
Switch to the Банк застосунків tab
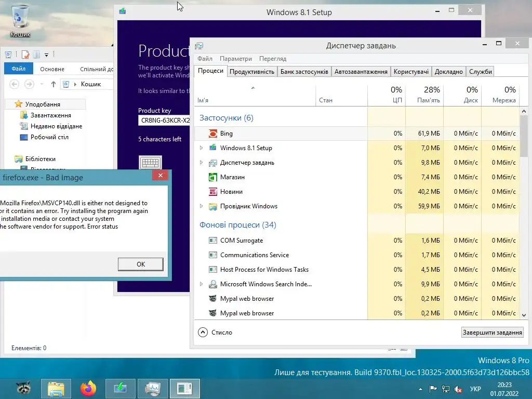coord(304,72)
